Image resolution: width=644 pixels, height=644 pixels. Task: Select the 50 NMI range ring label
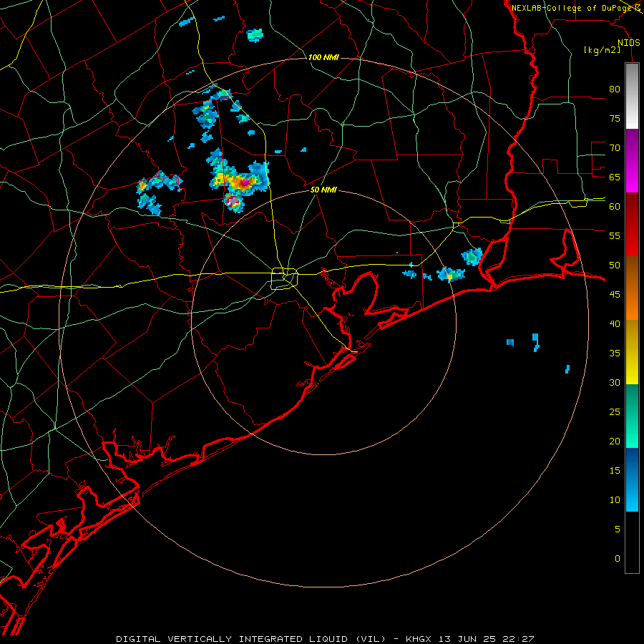[323, 190]
